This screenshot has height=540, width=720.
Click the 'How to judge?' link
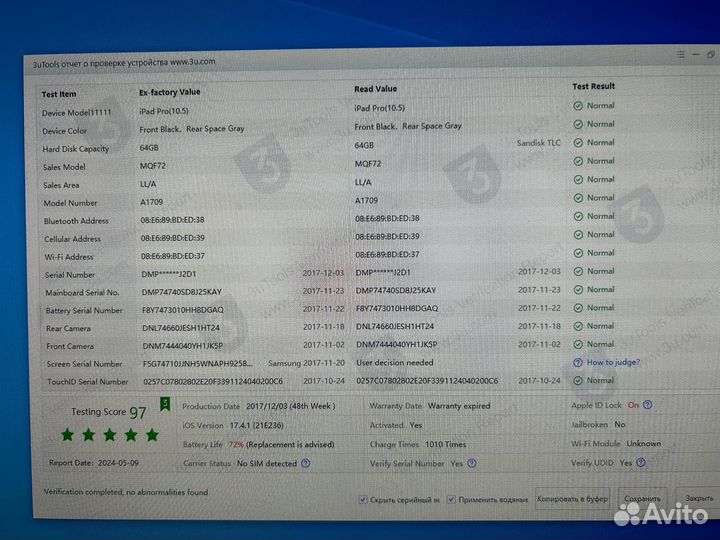(x=613, y=362)
